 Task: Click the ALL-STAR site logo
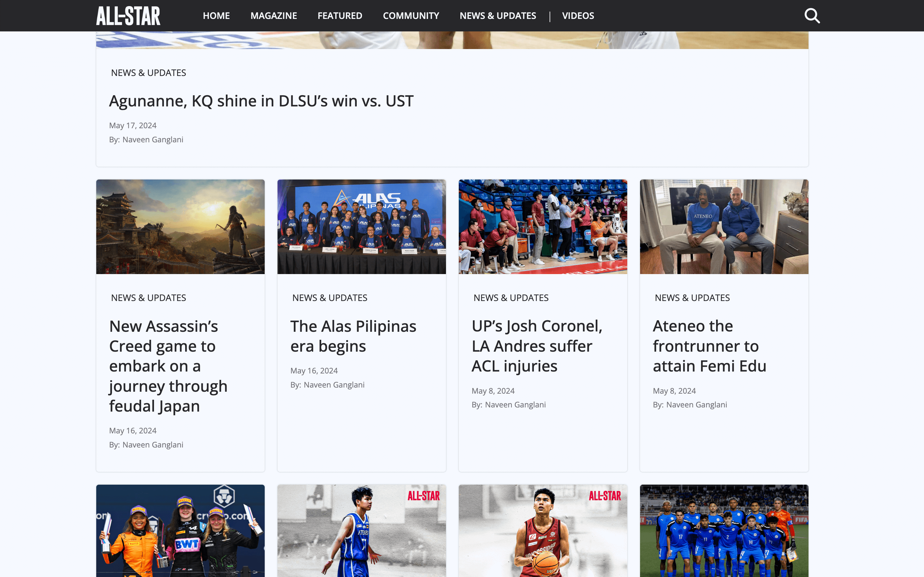click(x=128, y=16)
